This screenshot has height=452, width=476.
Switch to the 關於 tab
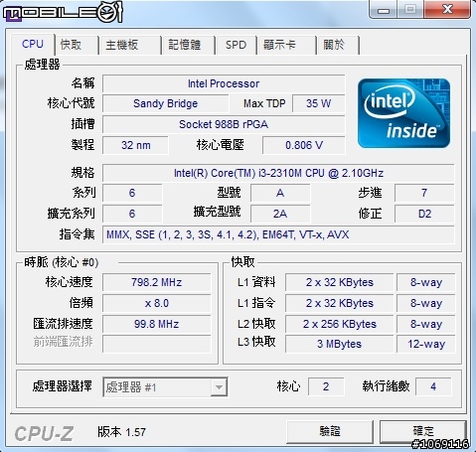pyautogui.click(x=338, y=45)
